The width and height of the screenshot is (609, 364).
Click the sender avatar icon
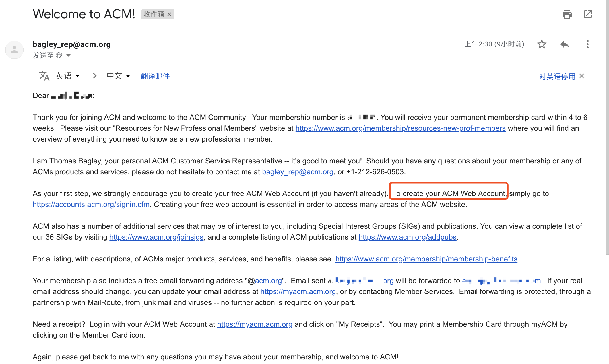point(14,50)
